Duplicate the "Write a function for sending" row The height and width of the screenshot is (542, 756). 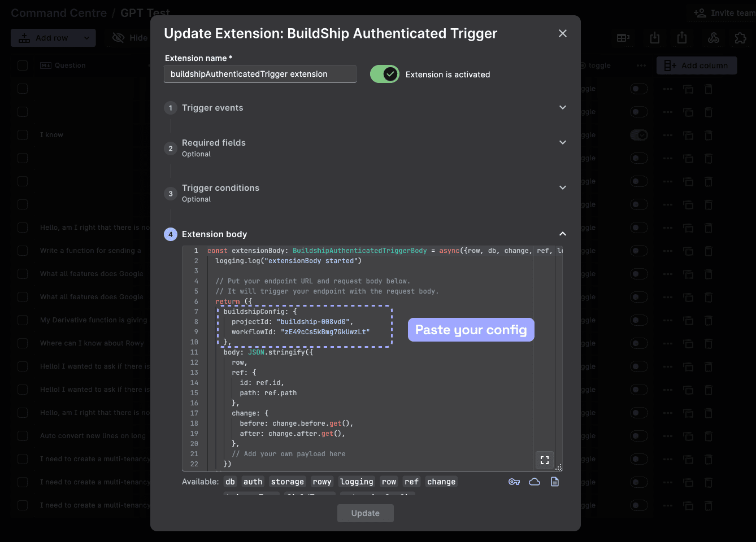(x=688, y=251)
